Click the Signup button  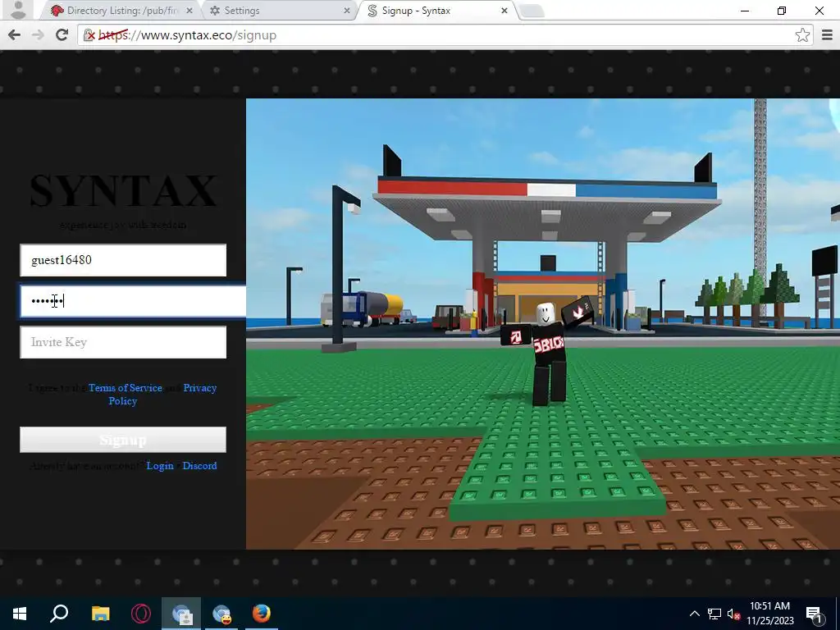123,440
